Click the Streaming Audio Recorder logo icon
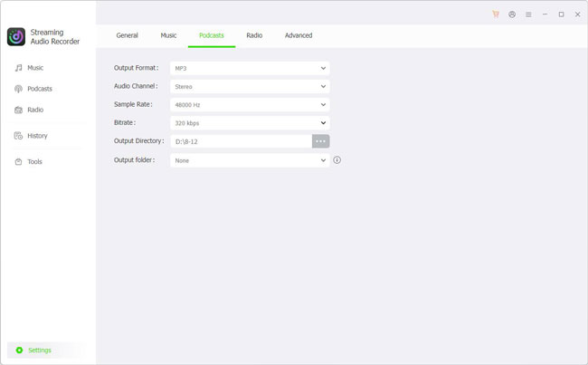Screen dimensions: 588x365 pyautogui.click(x=16, y=36)
